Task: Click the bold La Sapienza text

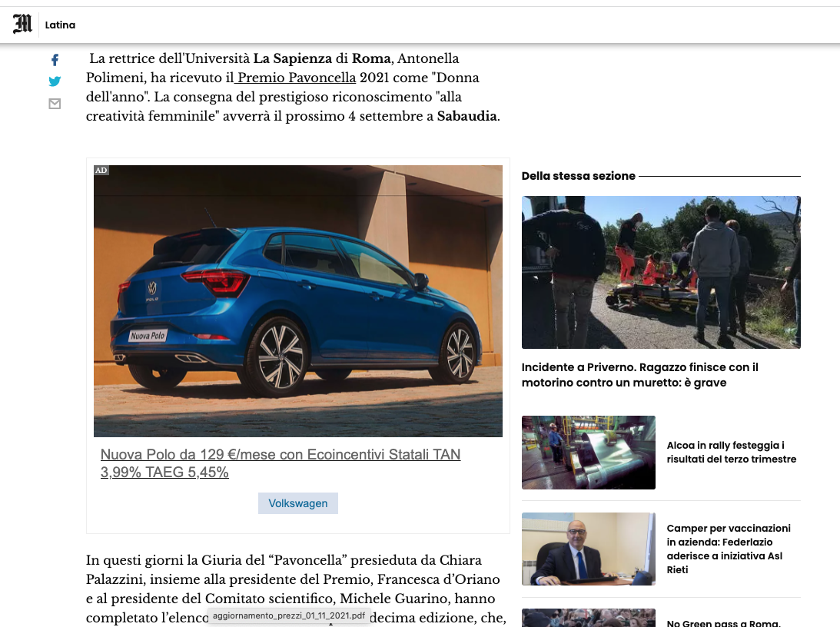Action: (293, 58)
